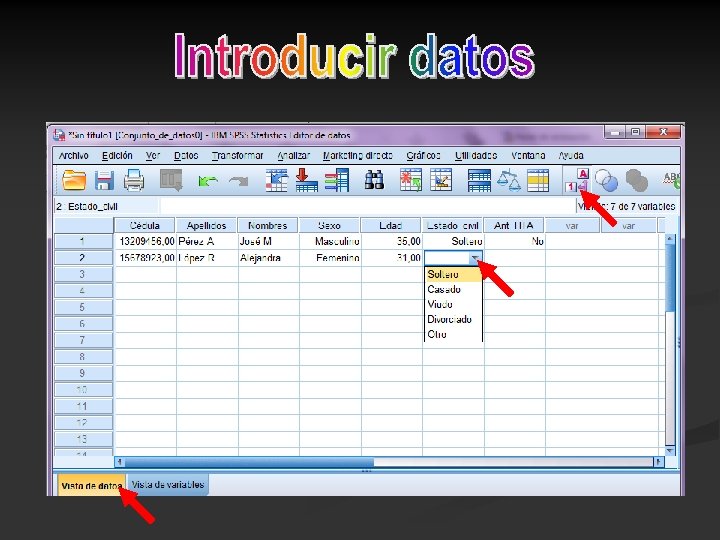Select the Nombres column header

point(268,225)
